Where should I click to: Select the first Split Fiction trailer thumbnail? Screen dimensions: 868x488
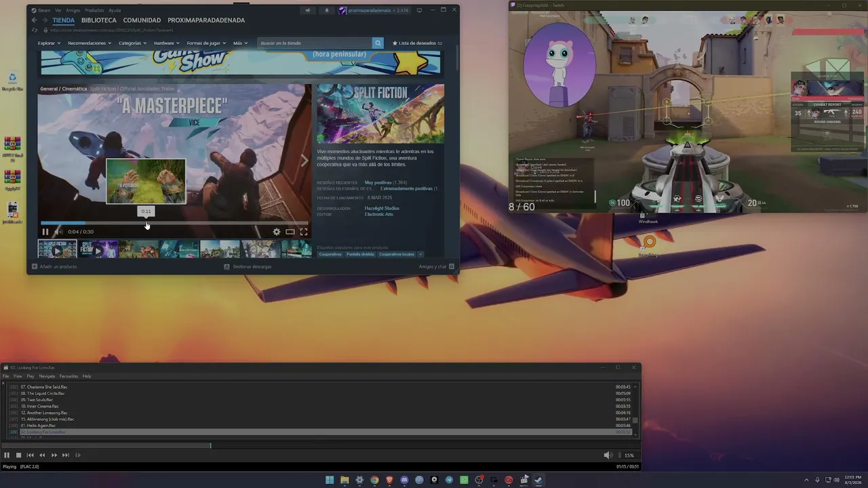coord(57,249)
